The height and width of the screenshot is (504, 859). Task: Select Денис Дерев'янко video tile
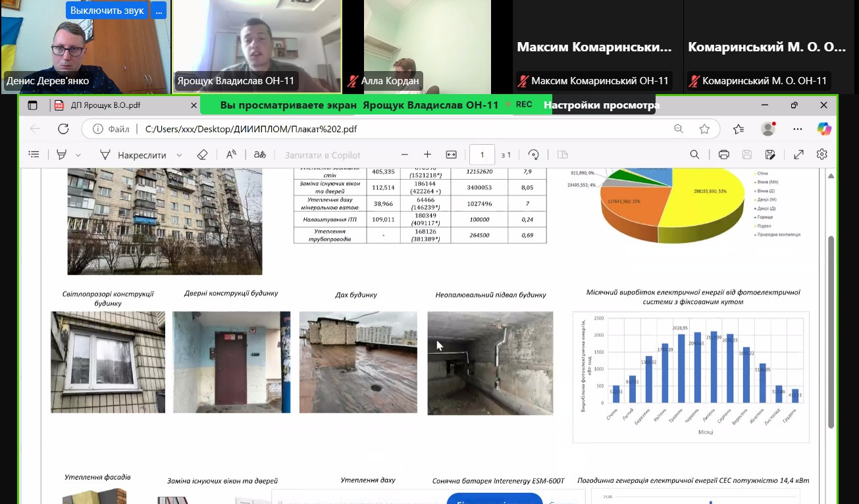point(86,47)
